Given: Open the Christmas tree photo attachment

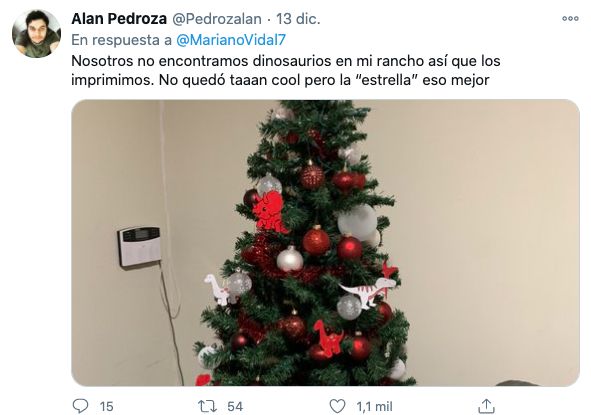Looking at the screenshot, I should (325, 243).
